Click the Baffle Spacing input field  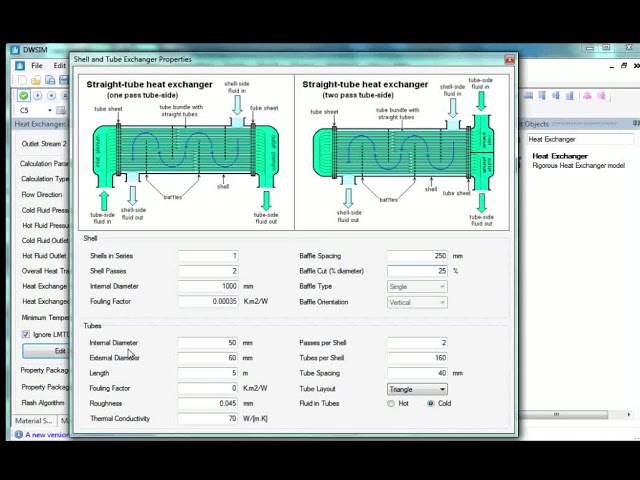click(417, 256)
